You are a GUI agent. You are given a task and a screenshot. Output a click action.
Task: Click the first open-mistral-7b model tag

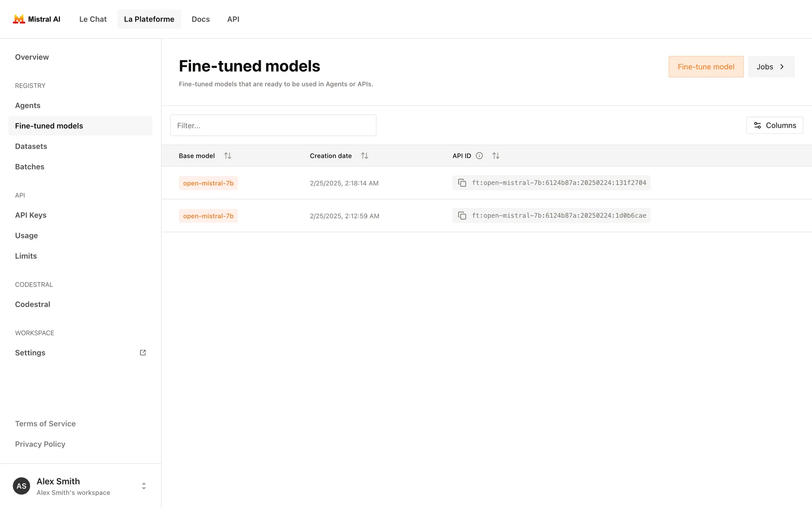coord(208,183)
